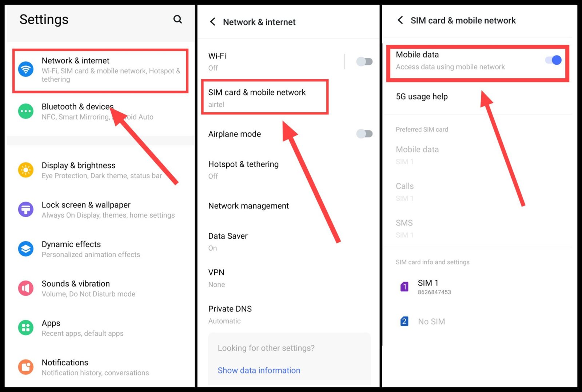Enable the Airplane mode switch
Screen dimensions: 582x392
[364, 134]
